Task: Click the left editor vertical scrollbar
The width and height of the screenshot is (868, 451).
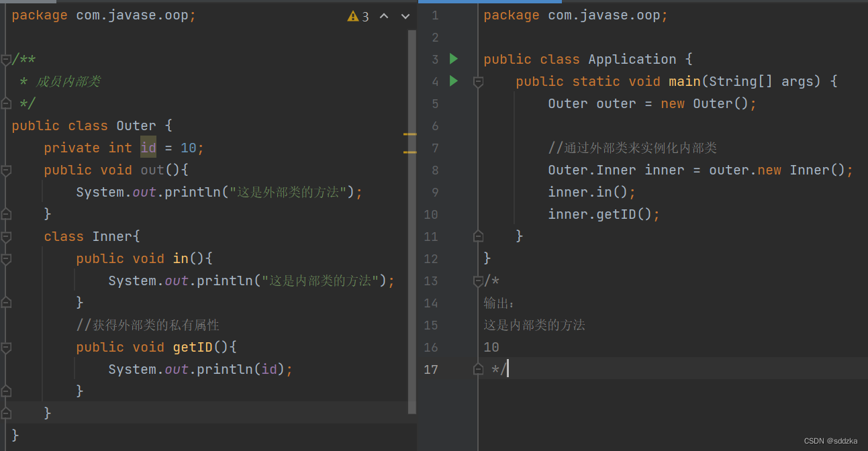Action: coord(412,221)
